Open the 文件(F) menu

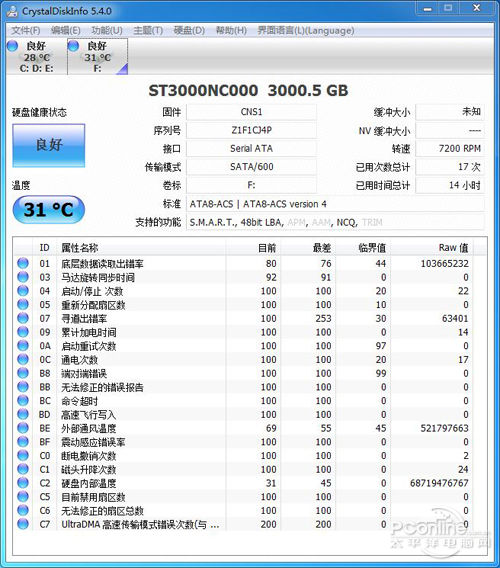pos(25,30)
